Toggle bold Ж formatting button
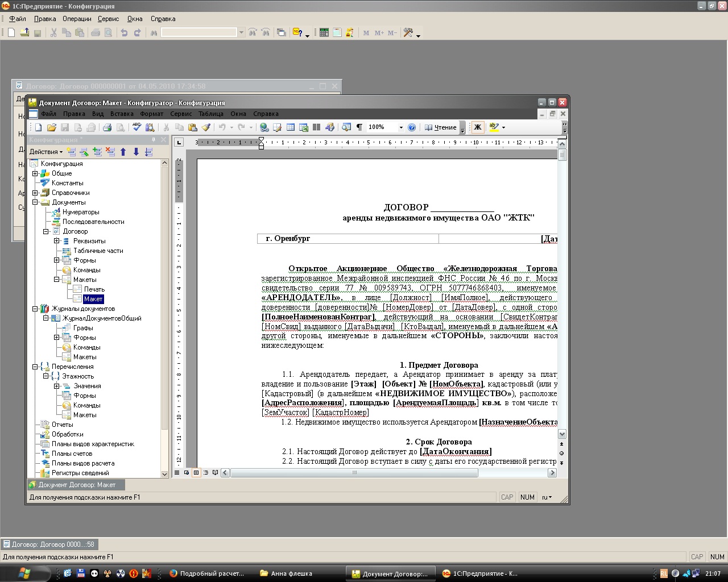This screenshot has width=728, height=582. click(478, 127)
